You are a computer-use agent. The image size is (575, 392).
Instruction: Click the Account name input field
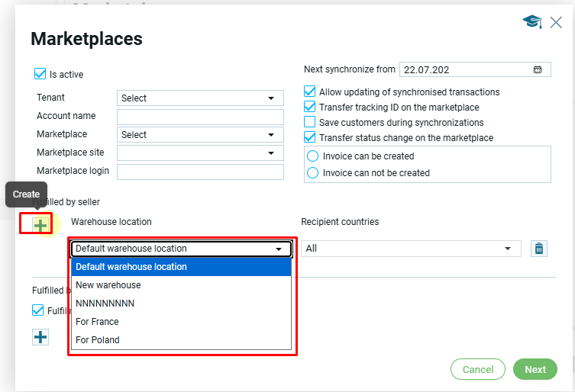coord(200,116)
